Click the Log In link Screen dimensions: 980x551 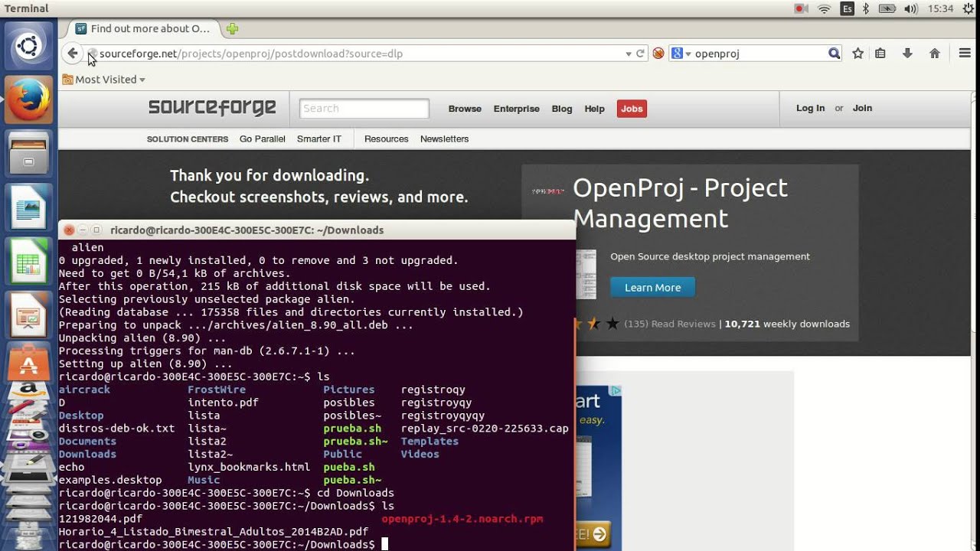[x=810, y=108]
